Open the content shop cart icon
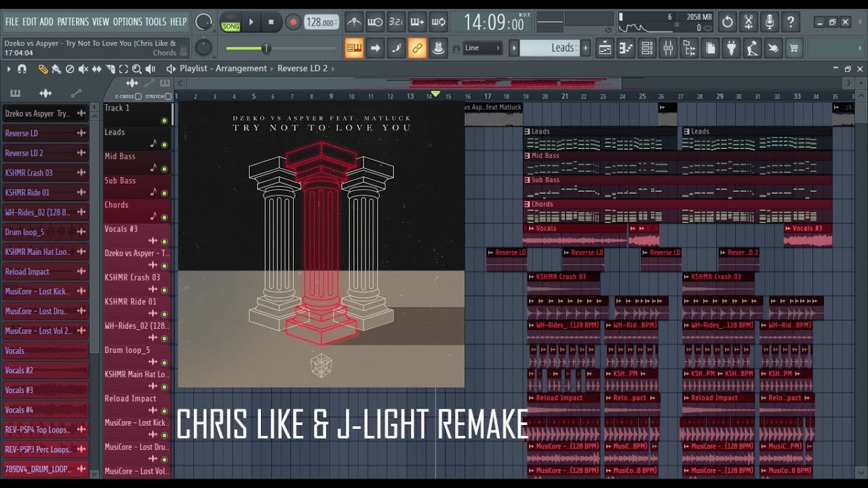The width and height of the screenshot is (868, 488). pyautogui.click(x=794, y=47)
